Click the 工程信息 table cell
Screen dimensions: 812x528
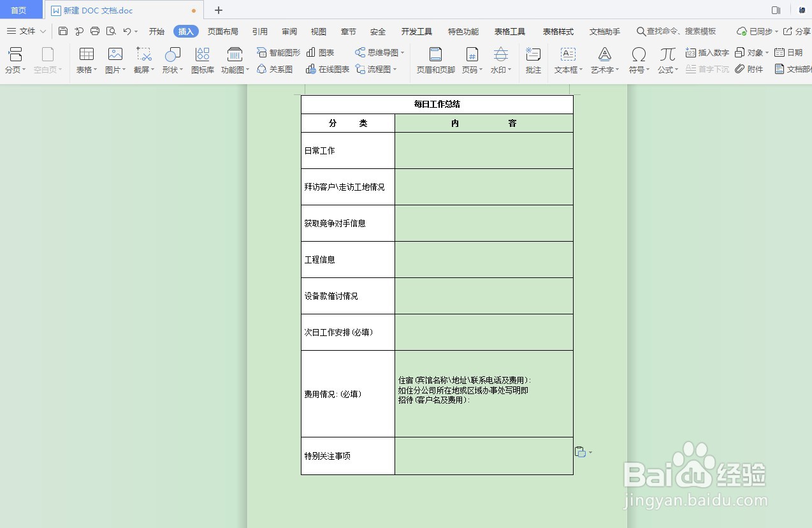348,260
